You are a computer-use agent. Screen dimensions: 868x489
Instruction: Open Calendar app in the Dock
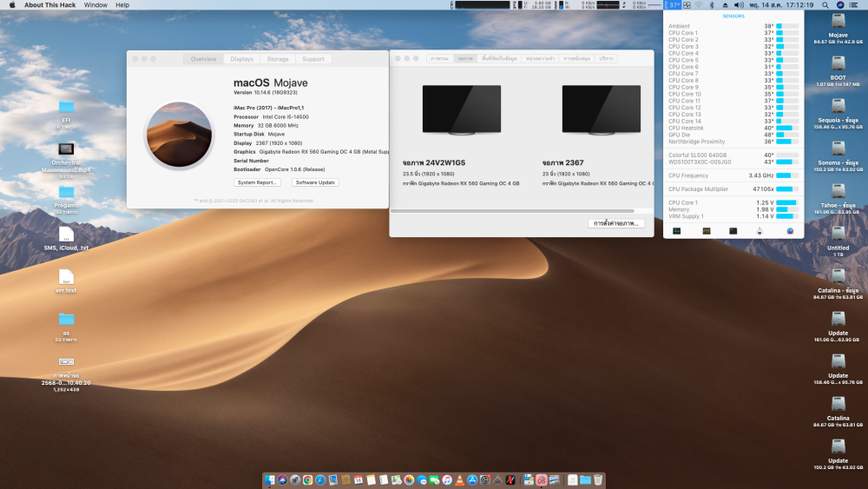click(x=358, y=480)
